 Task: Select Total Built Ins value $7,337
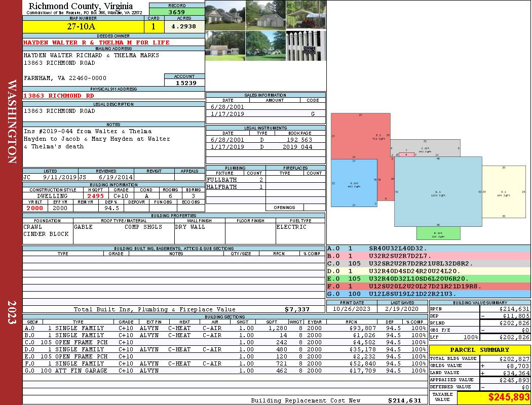(x=297, y=309)
